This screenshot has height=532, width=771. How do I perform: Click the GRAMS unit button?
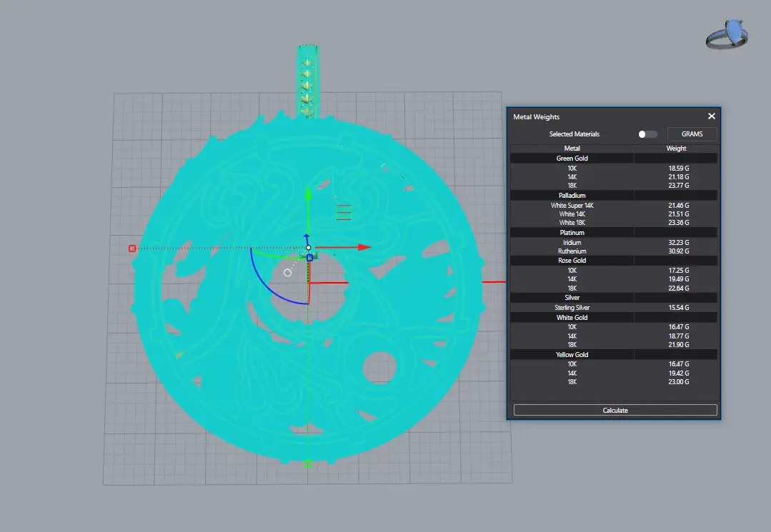692,134
